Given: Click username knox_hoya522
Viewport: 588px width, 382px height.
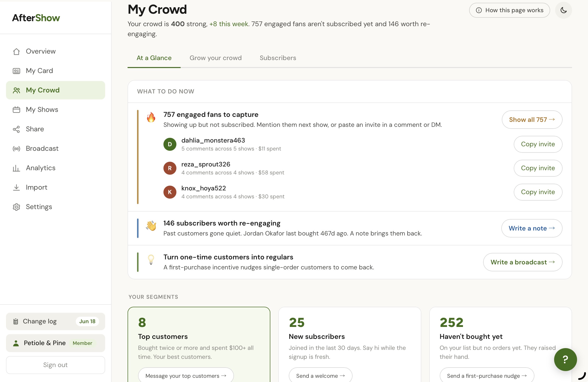Looking at the screenshot, I should (x=204, y=188).
